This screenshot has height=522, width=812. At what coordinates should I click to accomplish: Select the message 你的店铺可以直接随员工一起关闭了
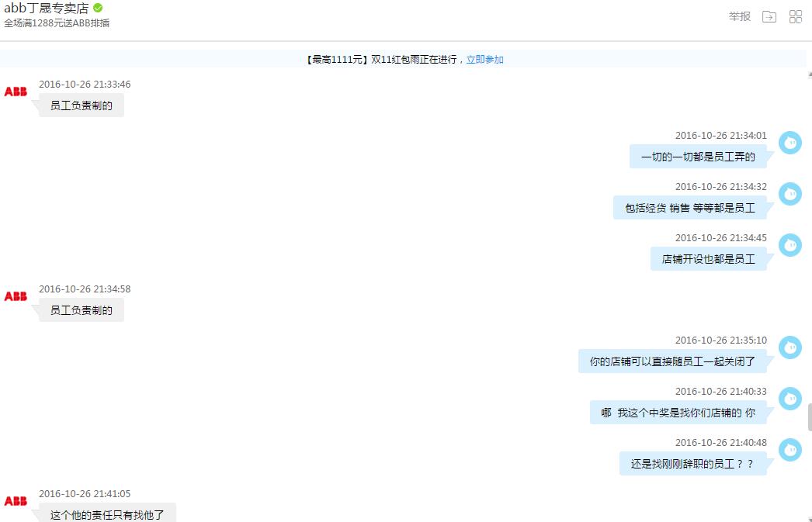tap(672, 361)
